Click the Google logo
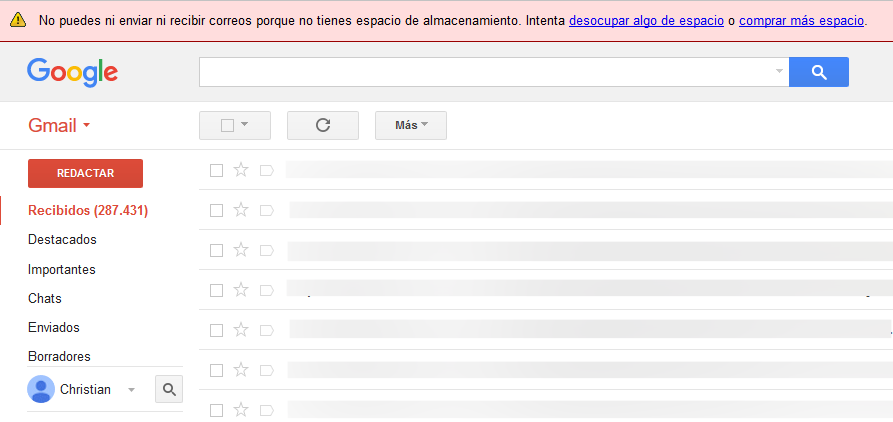The image size is (893, 422). point(72,72)
